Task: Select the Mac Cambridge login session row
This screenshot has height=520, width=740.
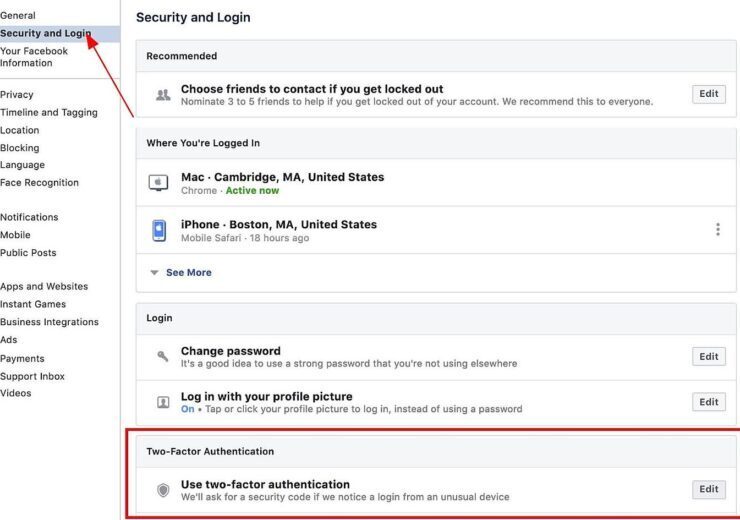Action: [x=436, y=183]
